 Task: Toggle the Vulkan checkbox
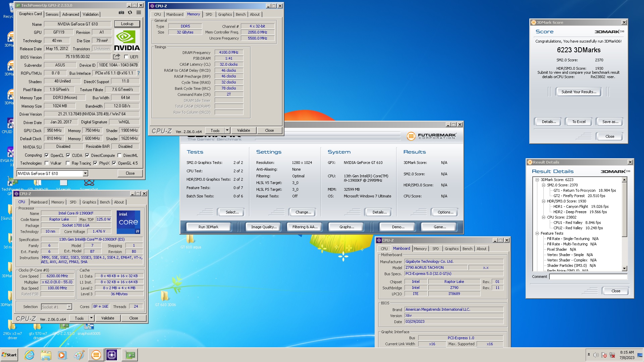tap(47, 163)
